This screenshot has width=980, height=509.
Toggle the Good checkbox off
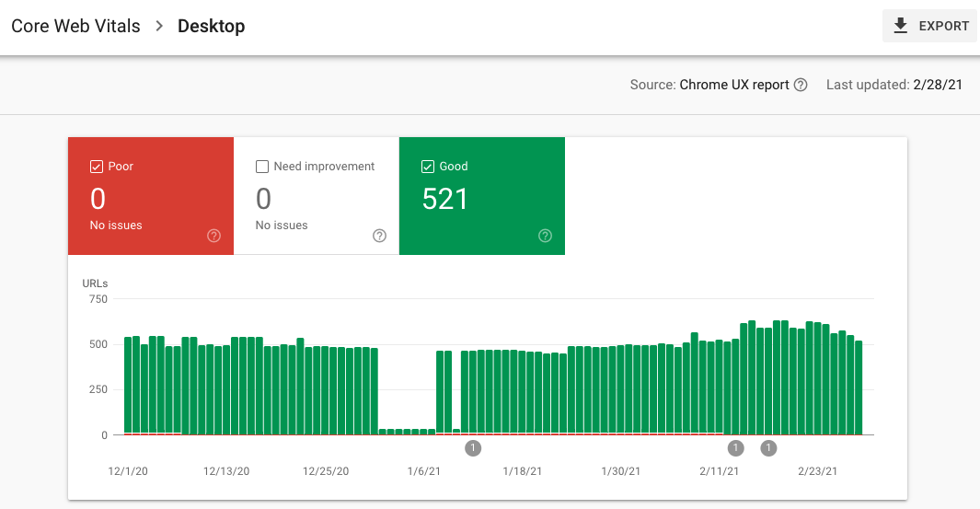pos(427,167)
